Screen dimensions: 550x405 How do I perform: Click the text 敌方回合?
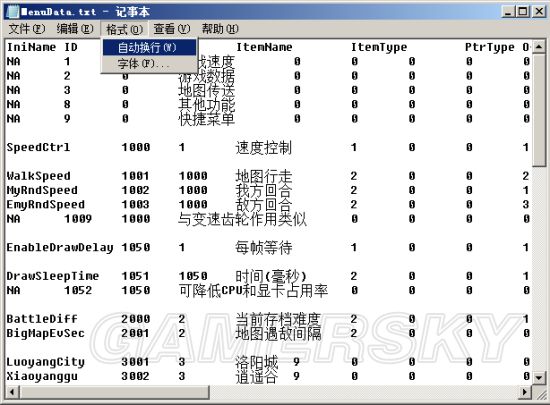(264, 205)
